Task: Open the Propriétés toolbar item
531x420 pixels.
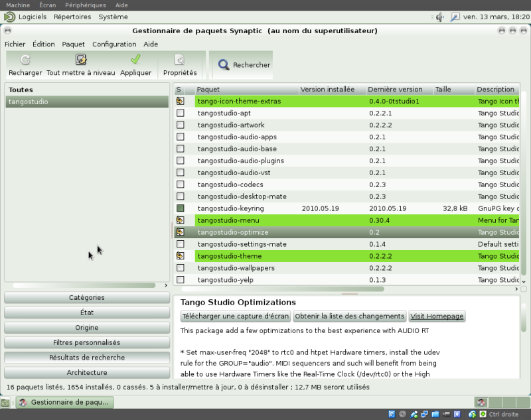Action: pyautogui.click(x=180, y=65)
